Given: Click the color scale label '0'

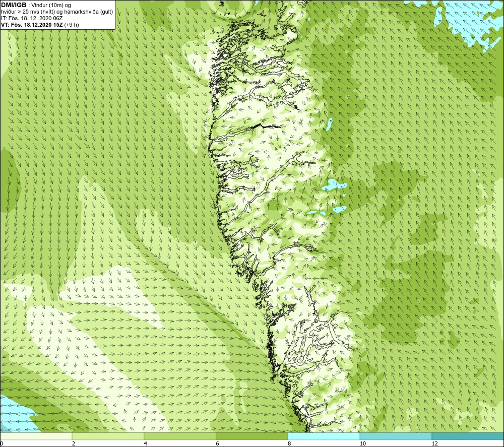Looking at the screenshot, I should coord(2,444).
